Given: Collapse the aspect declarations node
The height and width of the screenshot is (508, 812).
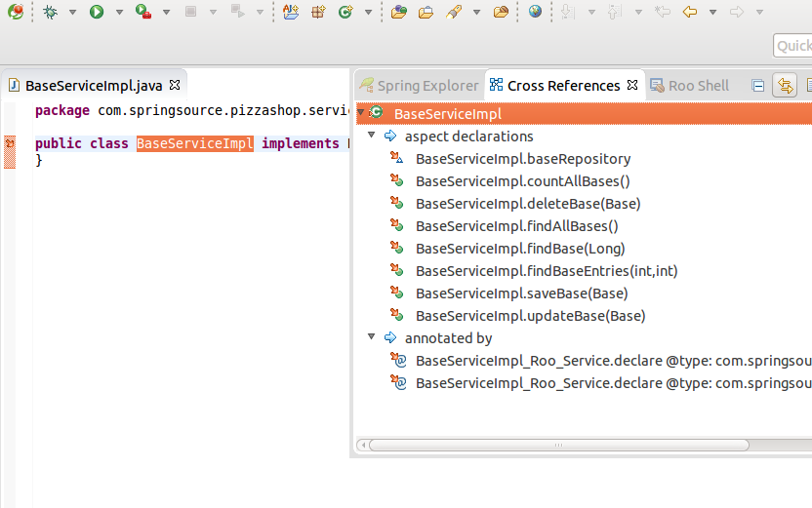Looking at the screenshot, I should pos(372,136).
